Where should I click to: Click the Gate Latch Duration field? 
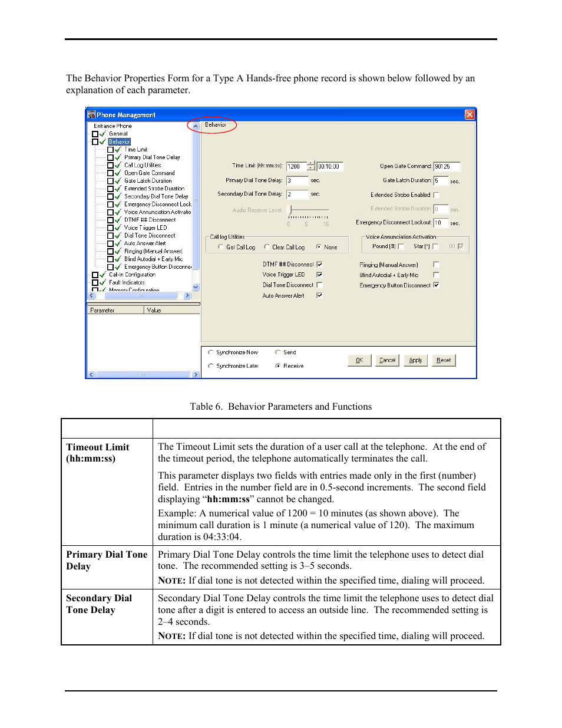click(441, 180)
